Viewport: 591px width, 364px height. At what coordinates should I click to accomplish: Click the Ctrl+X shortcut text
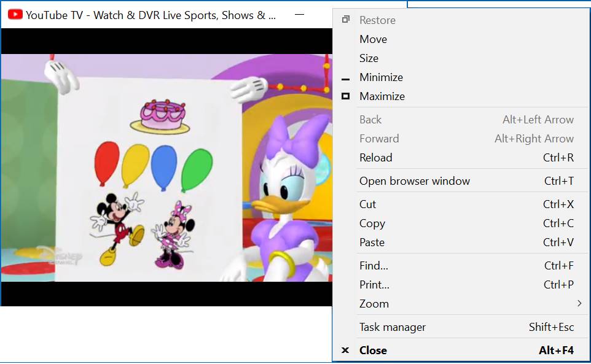[558, 204]
